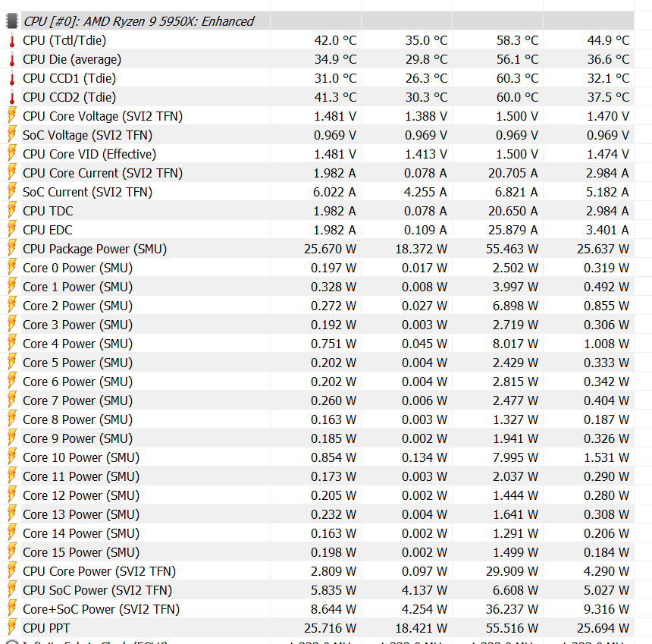The height and width of the screenshot is (644, 652).
Task: Select the SoC Voltage (SVI2 TFN) label
Action: click(88, 135)
